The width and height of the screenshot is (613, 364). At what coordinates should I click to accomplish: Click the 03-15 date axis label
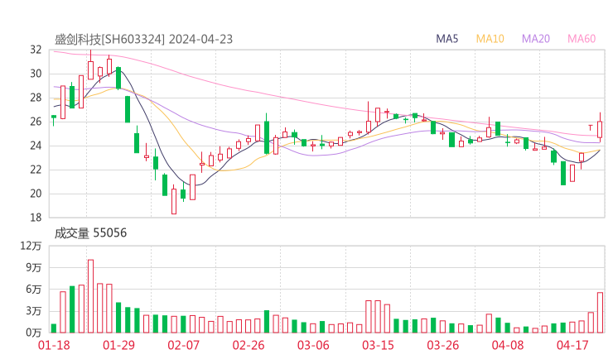coord(378,345)
